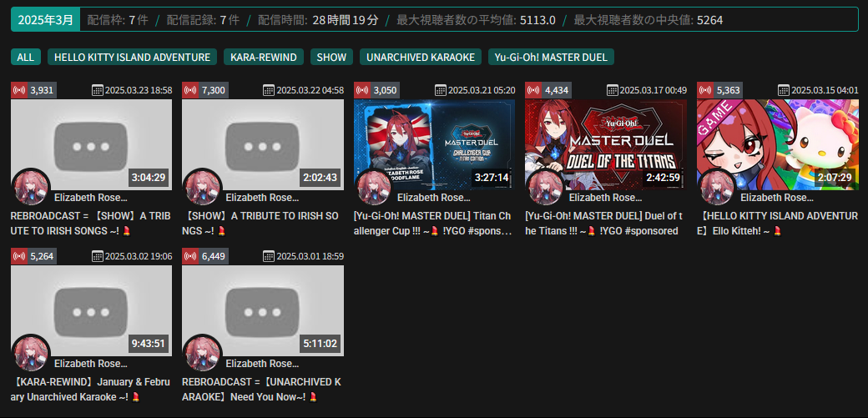
Task: Click channel avatar on 9:43:51 card
Action: coord(30,353)
